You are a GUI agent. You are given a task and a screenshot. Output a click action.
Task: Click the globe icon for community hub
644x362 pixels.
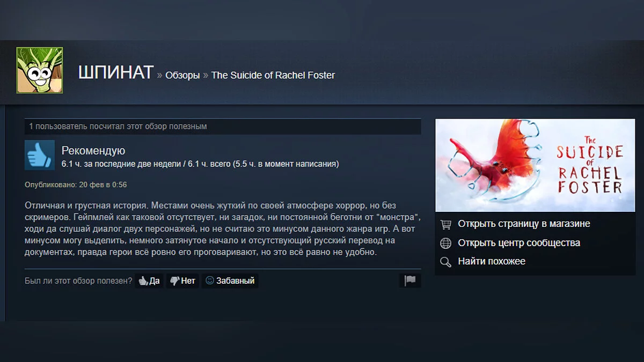445,243
